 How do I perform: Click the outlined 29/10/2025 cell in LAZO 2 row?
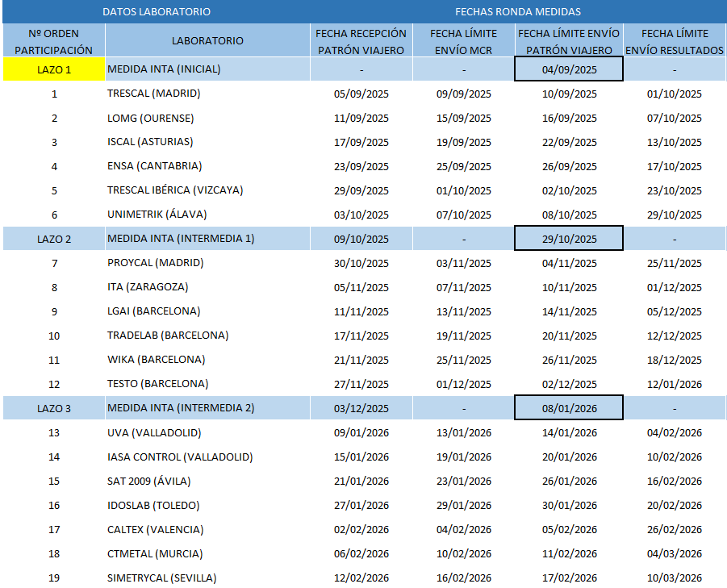point(569,239)
